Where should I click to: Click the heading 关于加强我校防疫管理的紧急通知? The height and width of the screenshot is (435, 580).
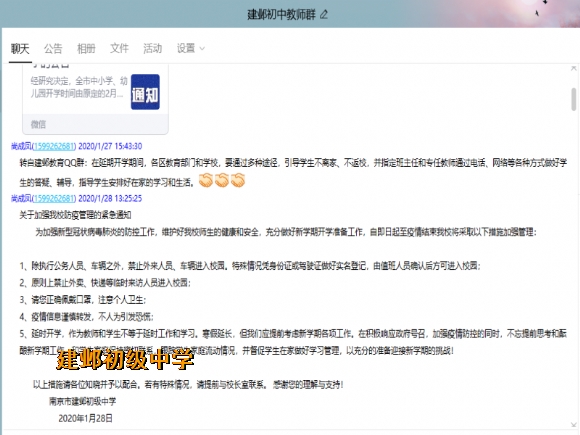75,215
